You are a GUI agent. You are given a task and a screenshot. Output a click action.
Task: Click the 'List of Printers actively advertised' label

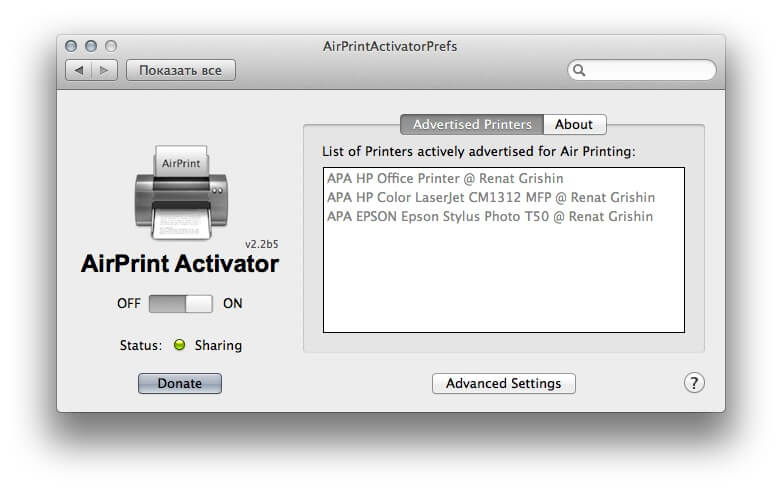point(479,151)
